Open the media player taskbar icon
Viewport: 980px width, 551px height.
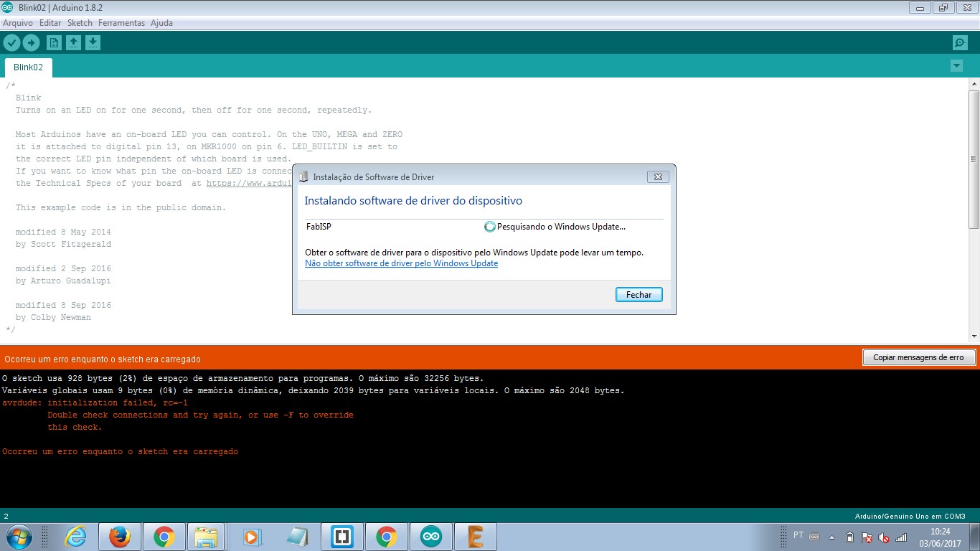point(250,537)
